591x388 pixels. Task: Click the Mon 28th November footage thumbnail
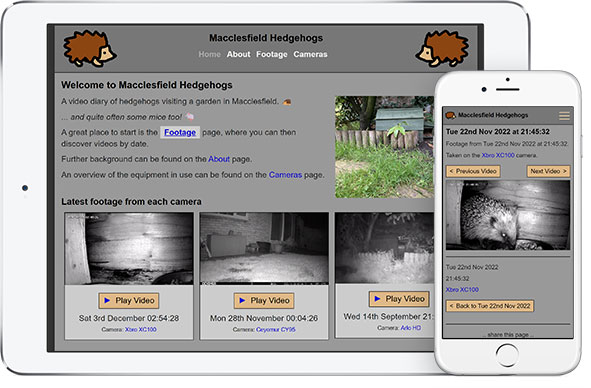pyautogui.click(x=264, y=248)
